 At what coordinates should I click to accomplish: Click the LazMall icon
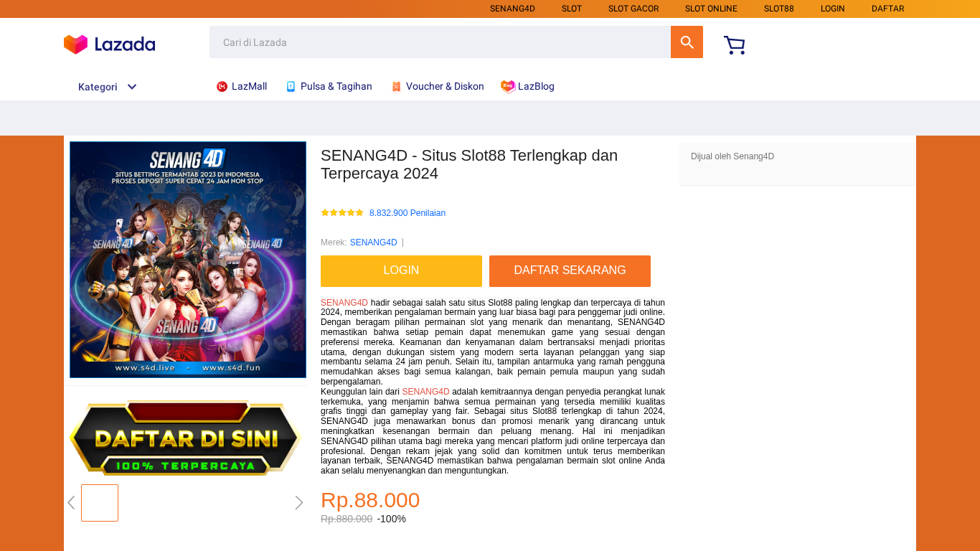222,87
